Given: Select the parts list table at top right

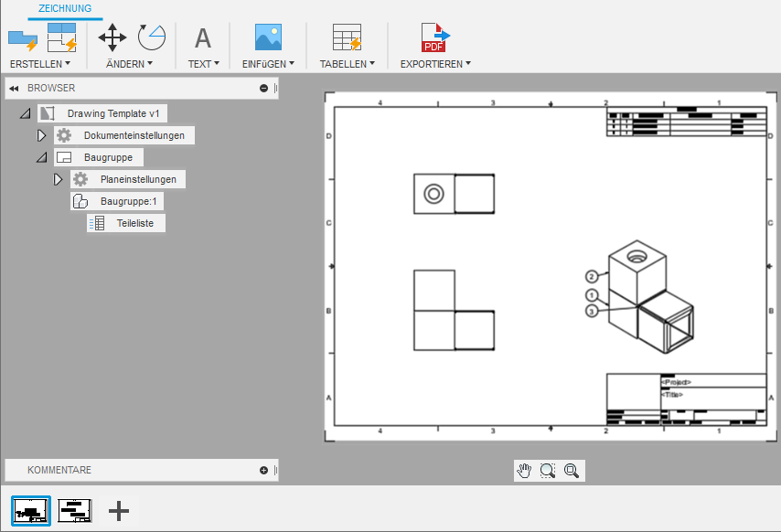Looking at the screenshot, I should [x=687, y=122].
